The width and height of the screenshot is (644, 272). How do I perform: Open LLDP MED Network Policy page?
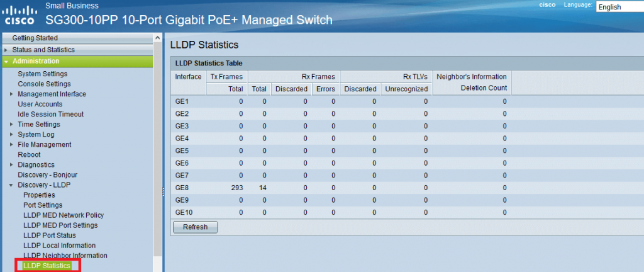pos(64,215)
